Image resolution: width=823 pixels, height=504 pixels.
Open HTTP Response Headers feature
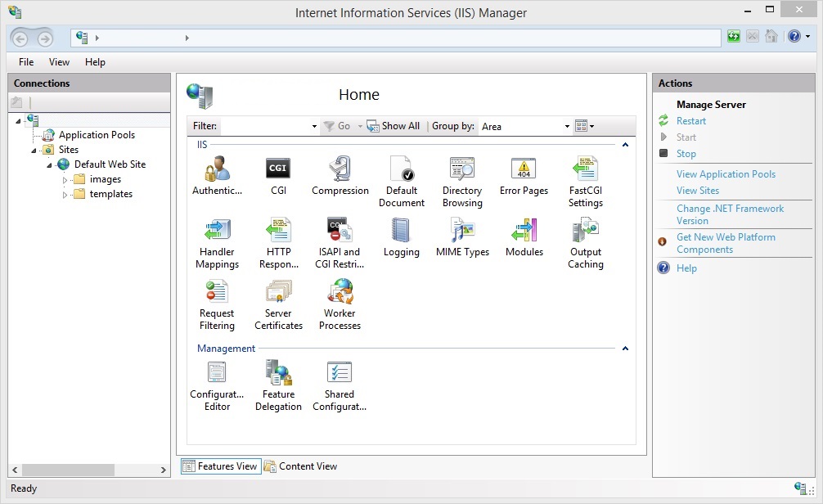(279, 243)
